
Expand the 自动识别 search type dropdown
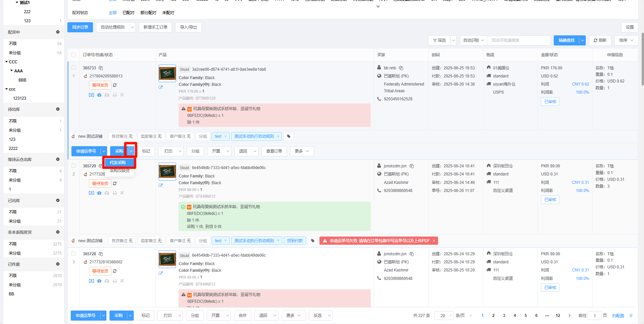(473, 40)
